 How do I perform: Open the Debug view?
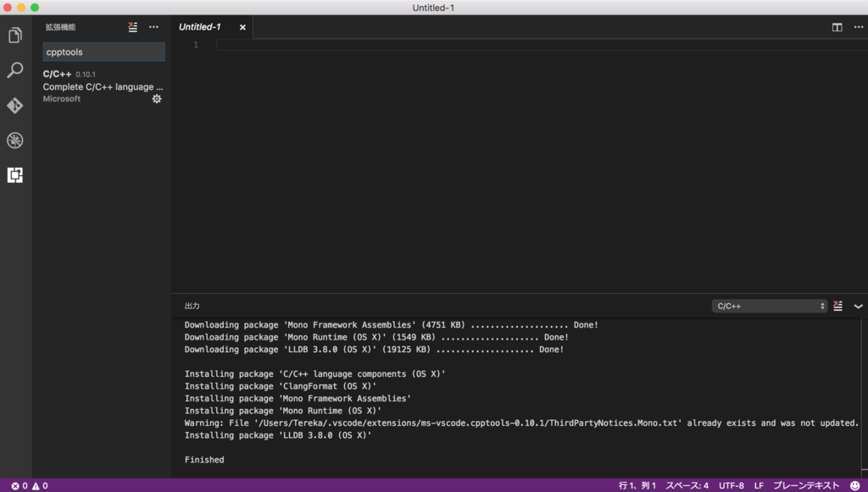pos(15,141)
